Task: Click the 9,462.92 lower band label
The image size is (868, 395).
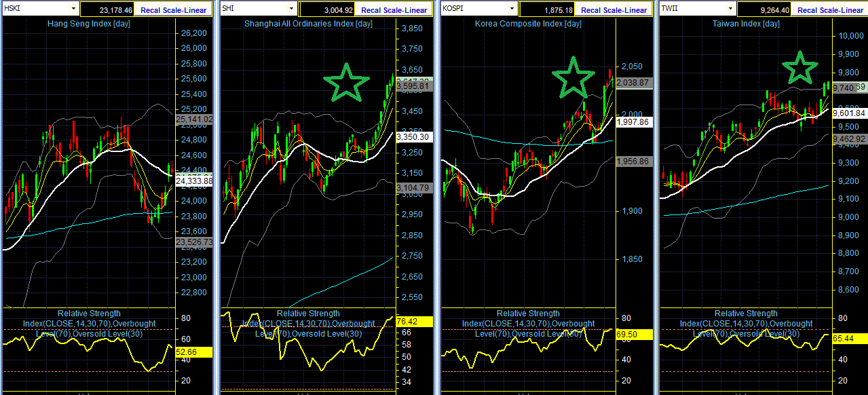Action: pos(851,138)
